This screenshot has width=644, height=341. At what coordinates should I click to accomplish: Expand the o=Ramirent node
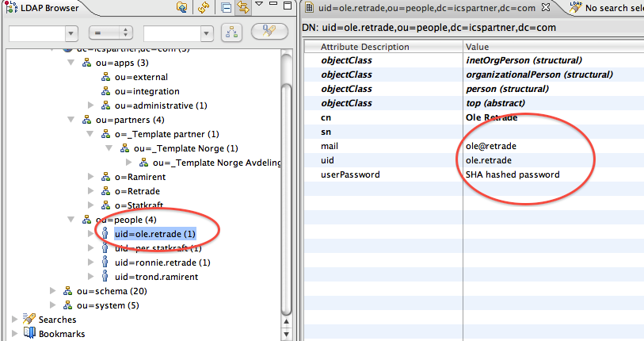click(91, 177)
